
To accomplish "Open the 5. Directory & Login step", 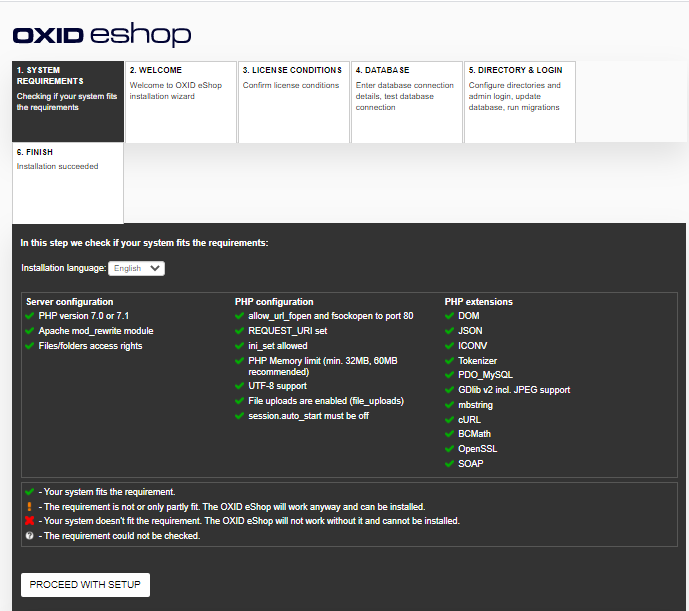I will pos(520,101).
